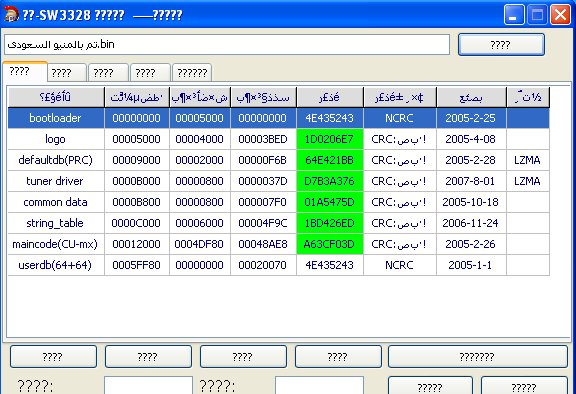Click the column header above the date values
The width and height of the screenshot is (576, 394).
pyautogui.click(x=471, y=97)
